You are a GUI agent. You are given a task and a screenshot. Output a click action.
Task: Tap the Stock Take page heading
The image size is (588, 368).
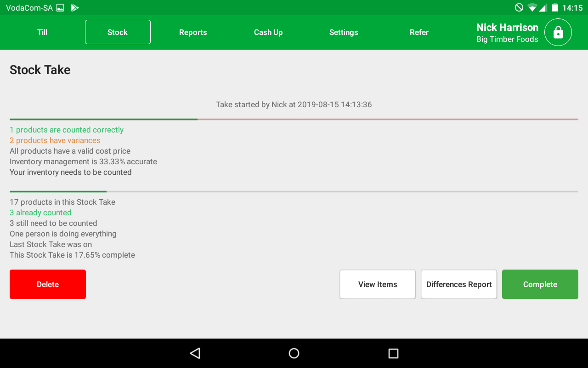(x=40, y=70)
